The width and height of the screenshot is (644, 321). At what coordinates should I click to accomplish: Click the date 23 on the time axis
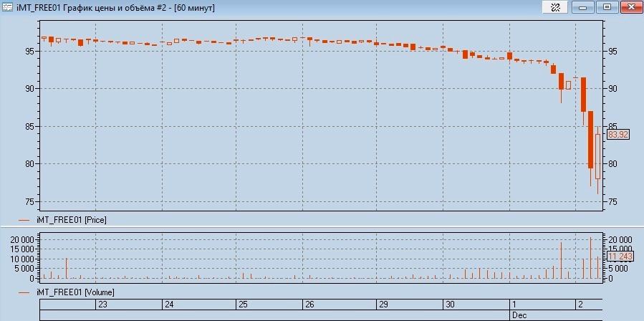102,305
